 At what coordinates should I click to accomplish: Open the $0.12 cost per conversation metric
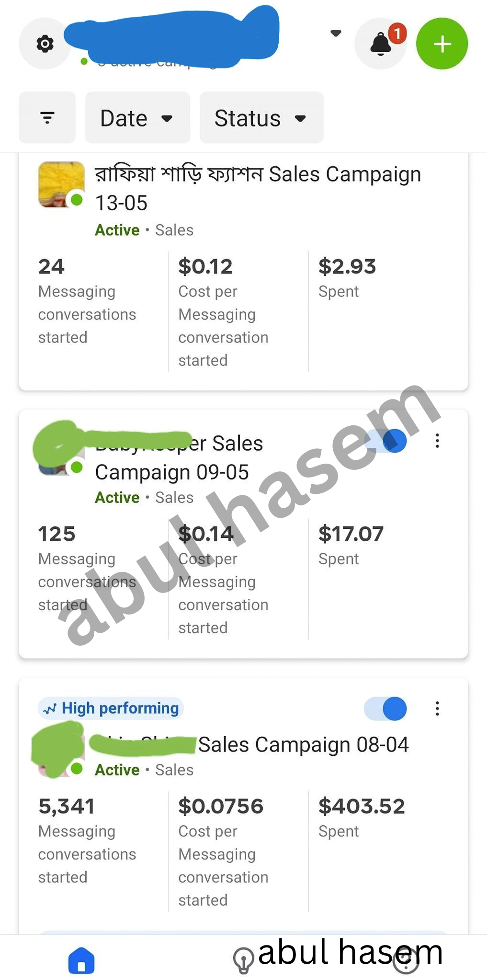pyautogui.click(x=223, y=312)
